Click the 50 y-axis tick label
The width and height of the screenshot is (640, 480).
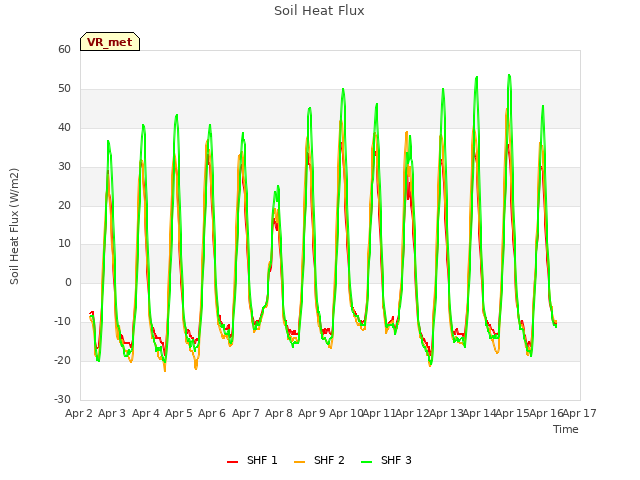click(64, 89)
